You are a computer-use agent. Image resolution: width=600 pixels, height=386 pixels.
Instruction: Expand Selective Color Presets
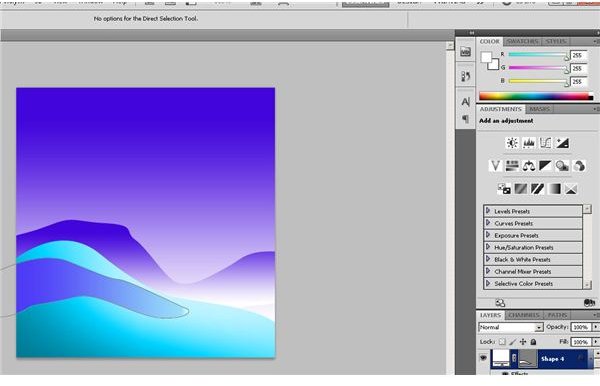tap(488, 283)
